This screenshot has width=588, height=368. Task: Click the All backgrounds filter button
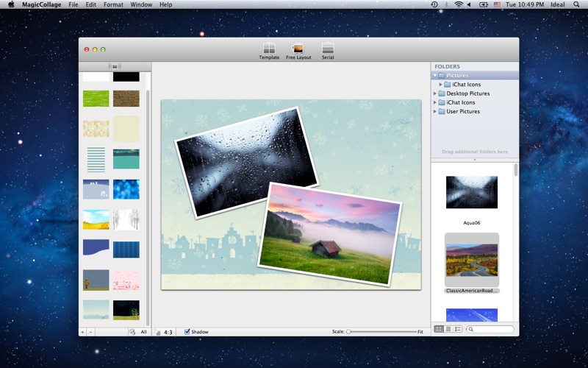coord(143,332)
